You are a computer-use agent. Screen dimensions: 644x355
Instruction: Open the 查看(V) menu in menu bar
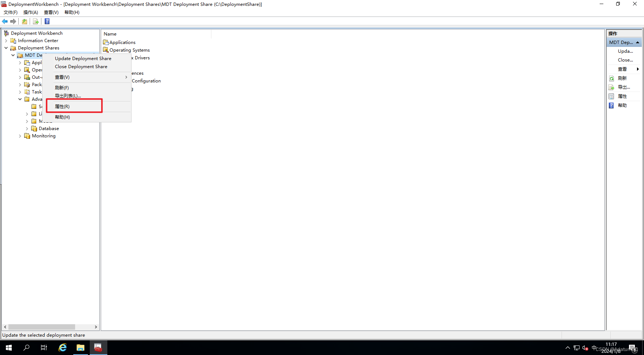point(51,12)
